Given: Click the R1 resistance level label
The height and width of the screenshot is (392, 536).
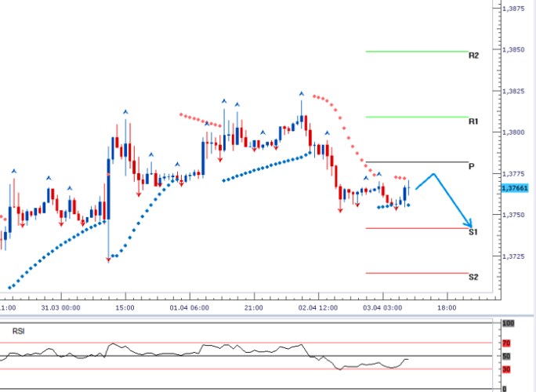Looking at the screenshot, I should click(x=473, y=122).
